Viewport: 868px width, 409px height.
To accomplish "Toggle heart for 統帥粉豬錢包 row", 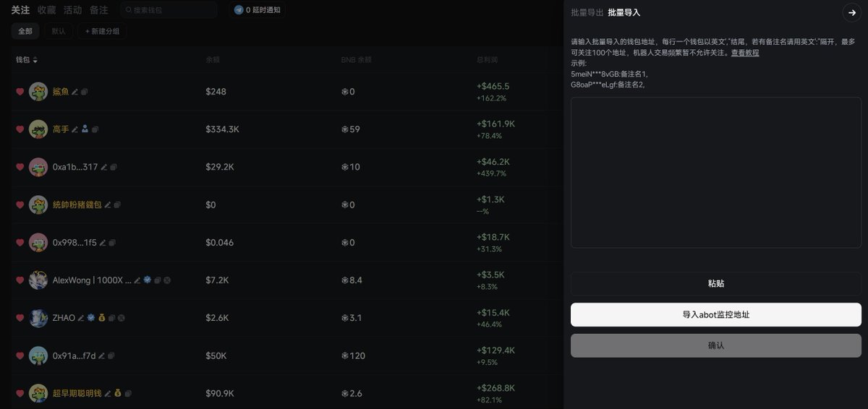I will [x=20, y=205].
